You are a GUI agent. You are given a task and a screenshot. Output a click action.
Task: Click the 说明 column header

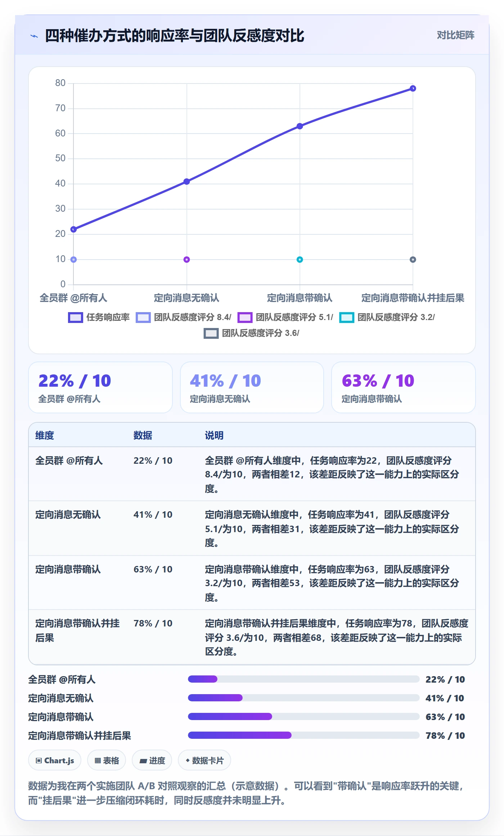[x=214, y=435]
